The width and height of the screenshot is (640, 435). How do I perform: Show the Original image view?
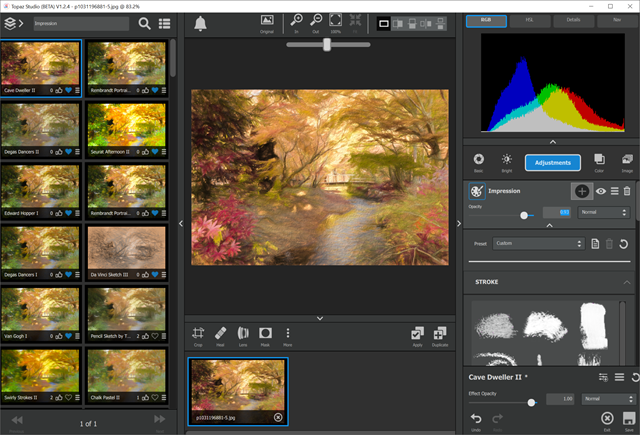tap(267, 24)
